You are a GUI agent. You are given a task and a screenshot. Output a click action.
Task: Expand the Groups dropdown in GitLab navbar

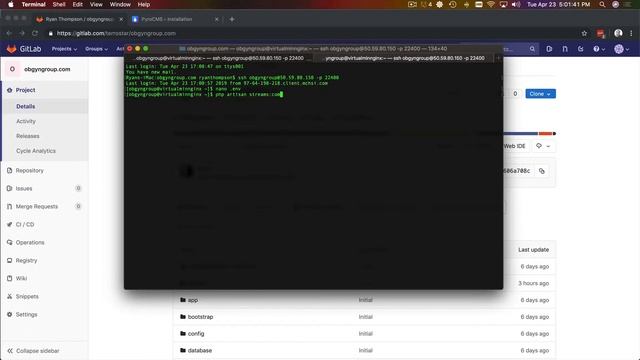96,49
